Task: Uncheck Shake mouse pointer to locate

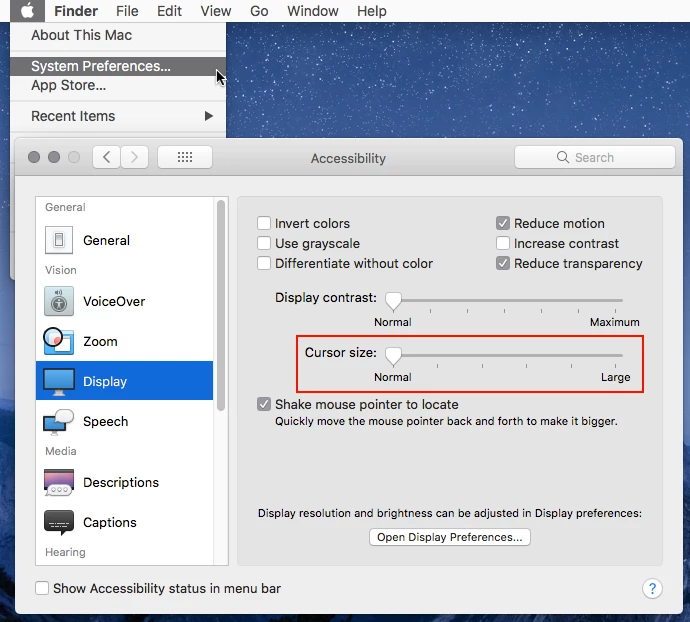Action: [x=264, y=404]
